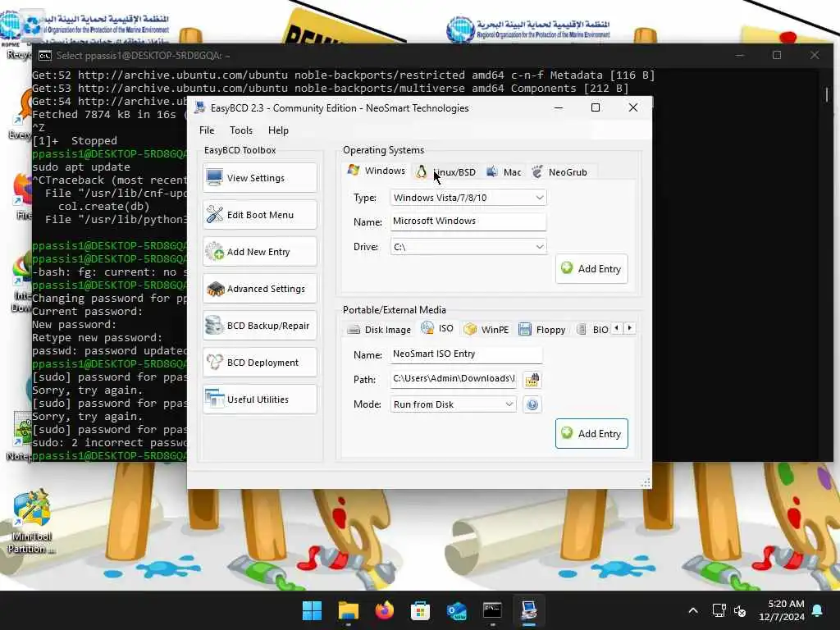This screenshot has height=630, width=840.
Task: Click the box icon on the WinPE tab
Action: coord(470,329)
